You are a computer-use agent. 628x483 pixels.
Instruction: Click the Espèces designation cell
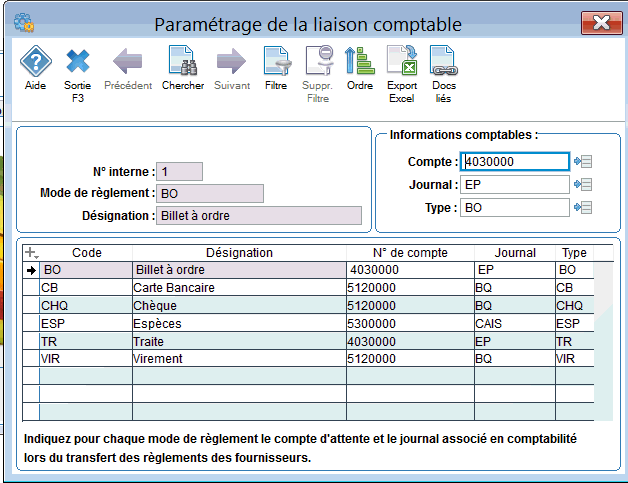239,323
